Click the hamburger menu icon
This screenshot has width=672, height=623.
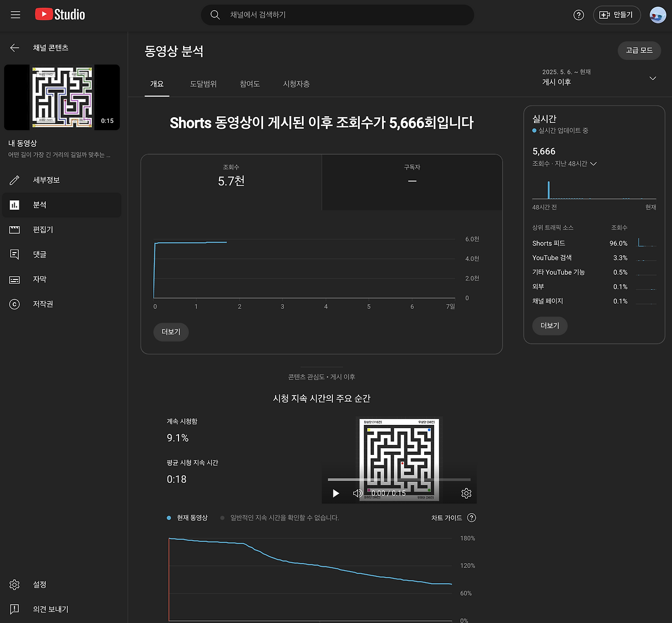pyautogui.click(x=15, y=15)
